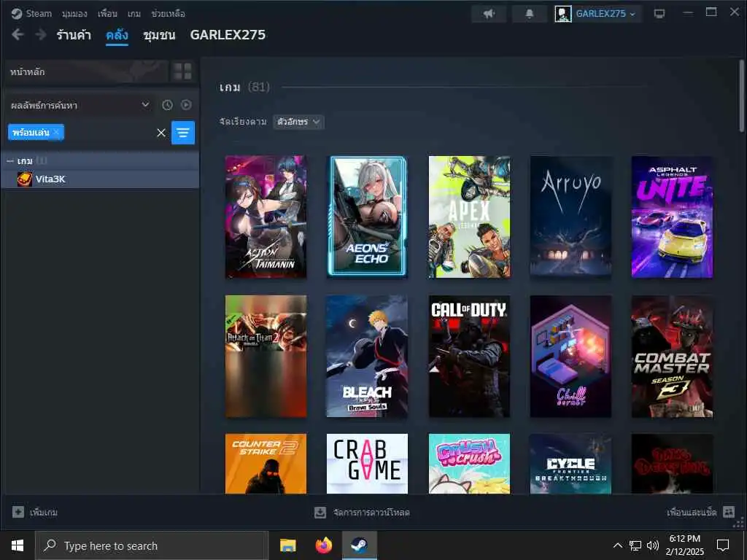Click the Steam logo in the menu bar
This screenshot has height=560, width=747.
17,13
